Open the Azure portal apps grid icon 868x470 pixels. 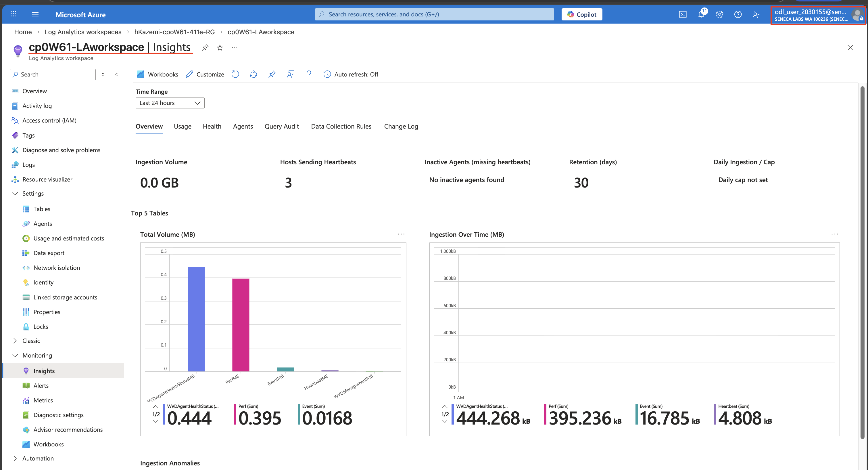click(14, 14)
